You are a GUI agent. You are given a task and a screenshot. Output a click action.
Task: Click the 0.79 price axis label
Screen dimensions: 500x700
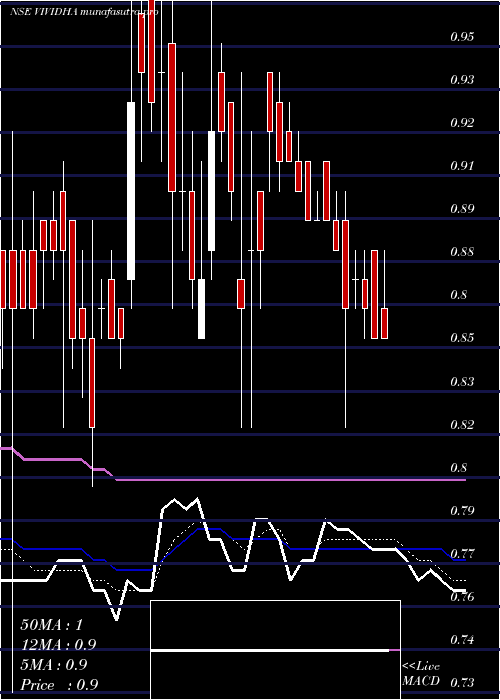point(462,510)
